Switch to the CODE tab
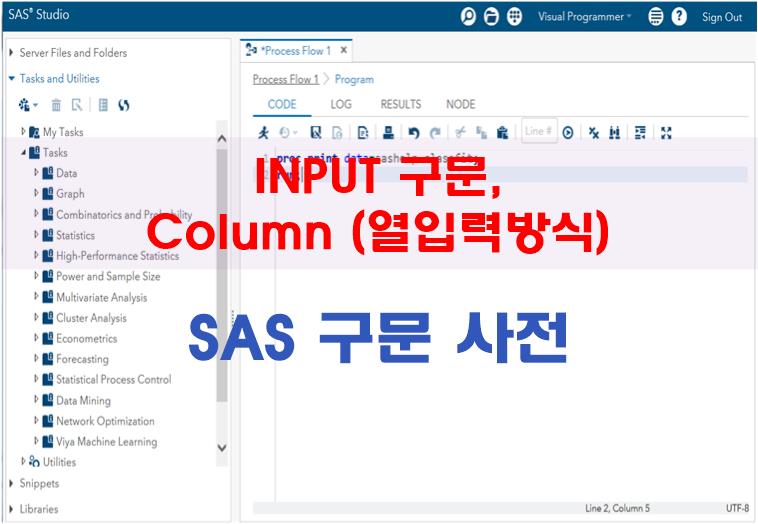The height and width of the screenshot is (524, 758). pos(282,104)
